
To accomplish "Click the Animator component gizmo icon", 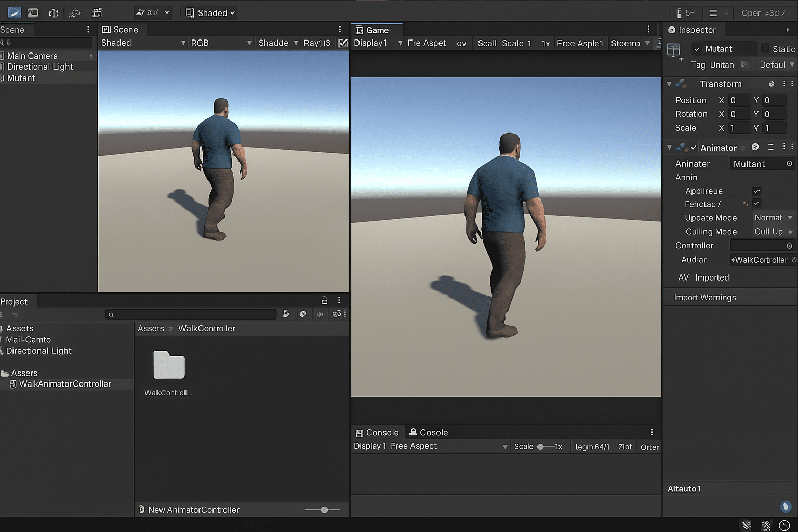I will coord(682,147).
